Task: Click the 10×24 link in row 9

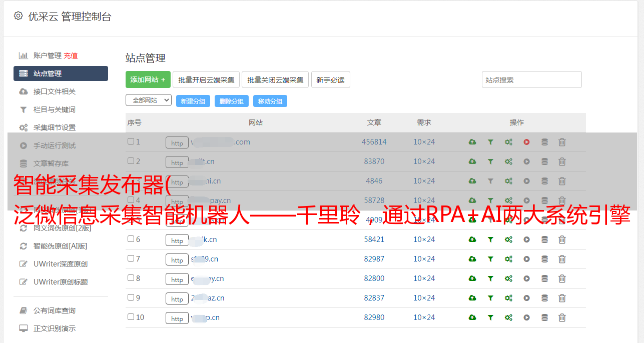Action: click(x=424, y=298)
